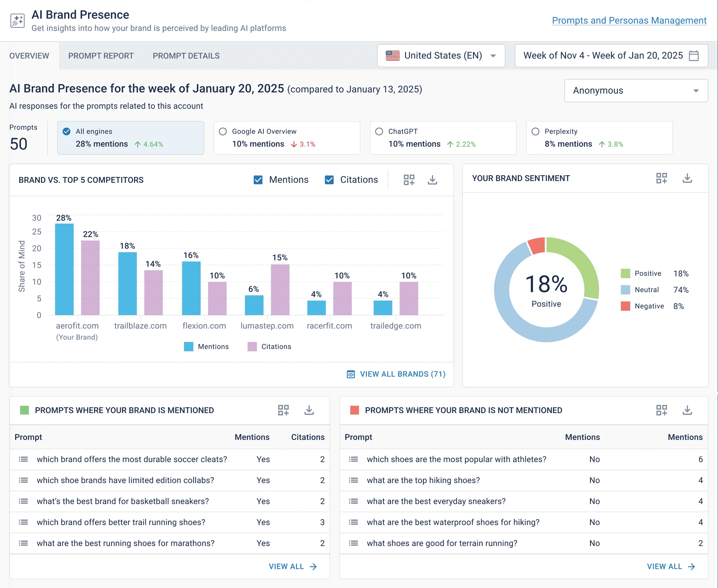The width and height of the screenshot is (718, 588).
Task: Open Prompts and Personas Management link
Action: click(x=629, y=20)
